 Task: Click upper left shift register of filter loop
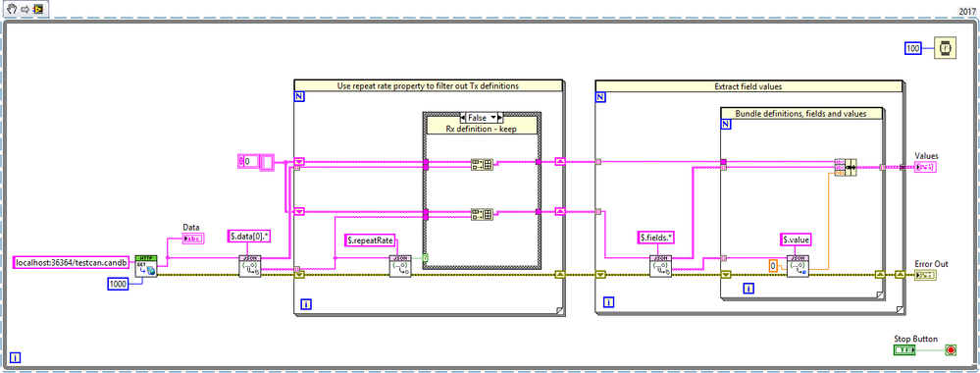pos(299,161)
